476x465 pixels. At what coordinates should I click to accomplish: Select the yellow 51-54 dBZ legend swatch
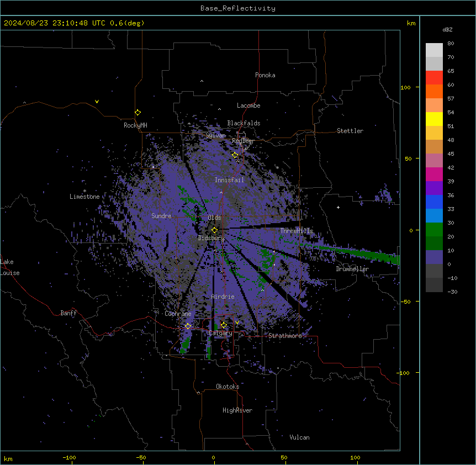tap(434, 119)
